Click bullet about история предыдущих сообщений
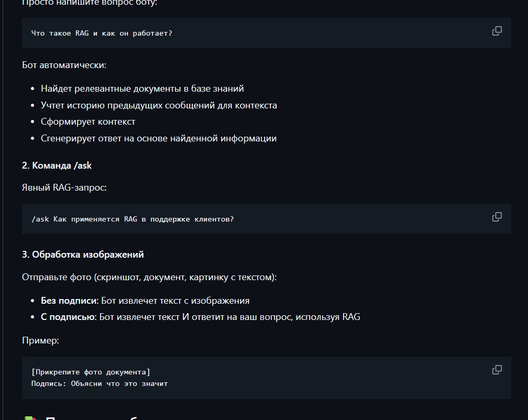Image resolution: width=528 pixels, height=420 pixels. pyautogui.click(x=159, y=105)
